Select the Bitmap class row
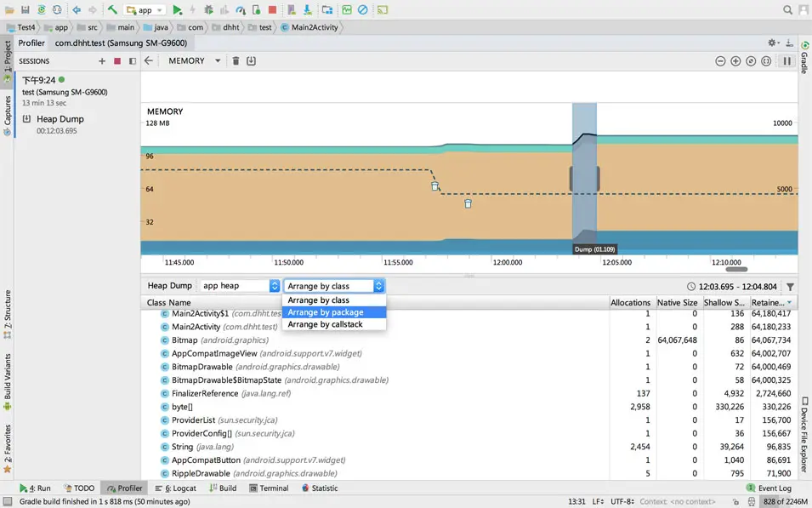 469,340
